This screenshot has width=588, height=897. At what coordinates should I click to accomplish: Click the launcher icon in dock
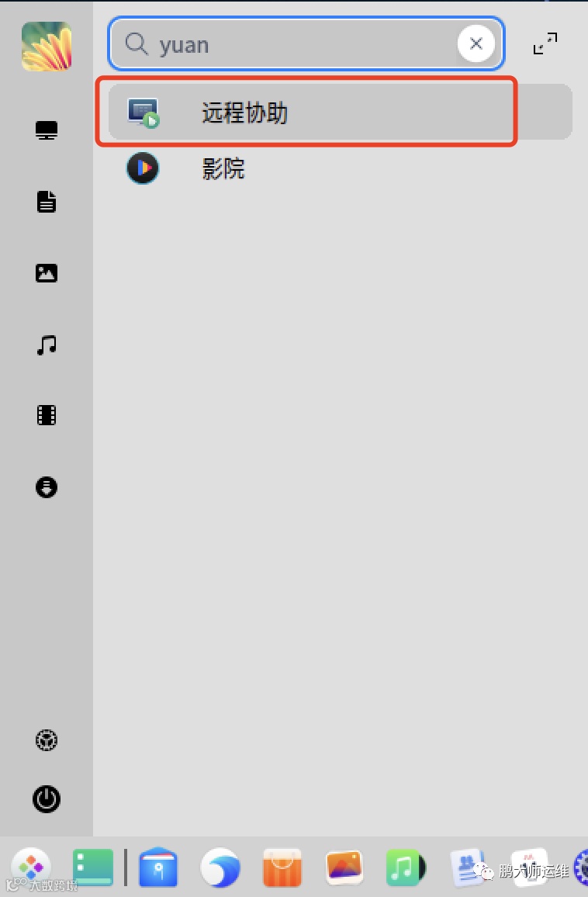point(31,868)
